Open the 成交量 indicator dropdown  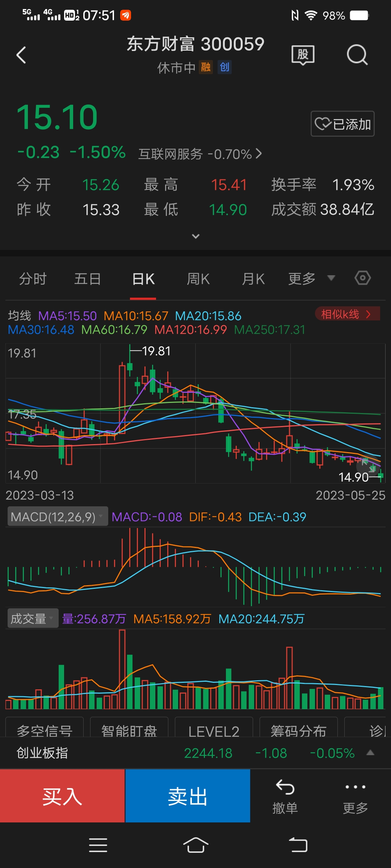[33, 618]
